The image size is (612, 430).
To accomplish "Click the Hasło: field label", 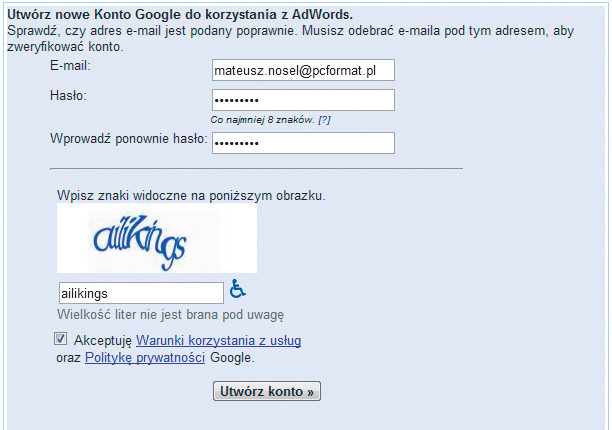I will point(68,95).
